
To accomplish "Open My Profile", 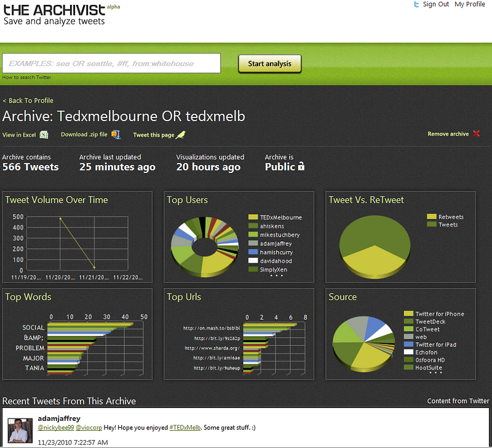I will click(x=470, y=4).
